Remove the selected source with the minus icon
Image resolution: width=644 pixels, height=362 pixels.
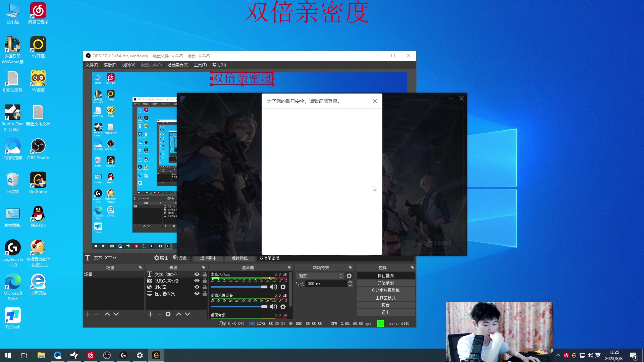(x=159, y=314)
